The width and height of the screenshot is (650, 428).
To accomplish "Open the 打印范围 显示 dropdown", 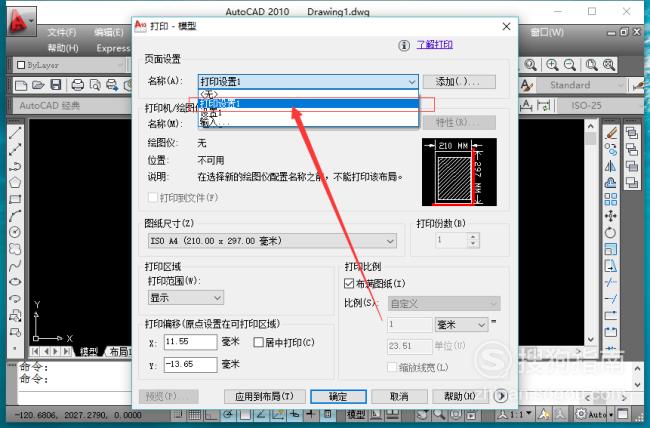I will pyautogui.click(x=186, y=297).
